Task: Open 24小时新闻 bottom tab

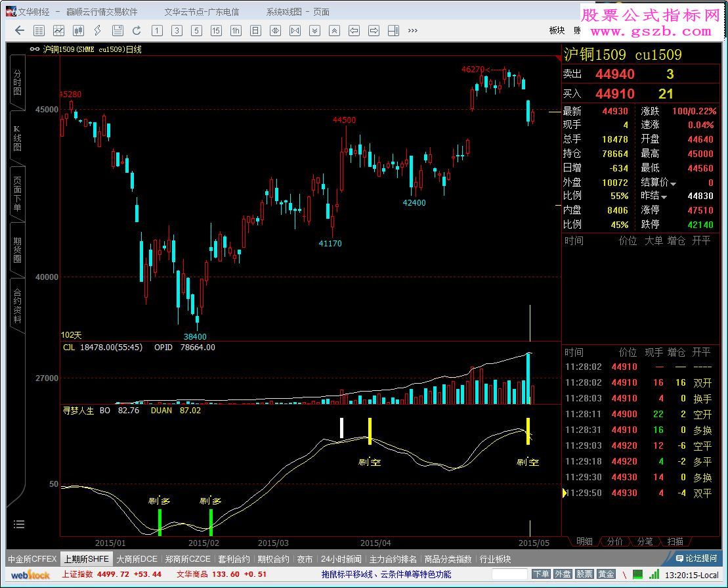Action: (341, 558)
